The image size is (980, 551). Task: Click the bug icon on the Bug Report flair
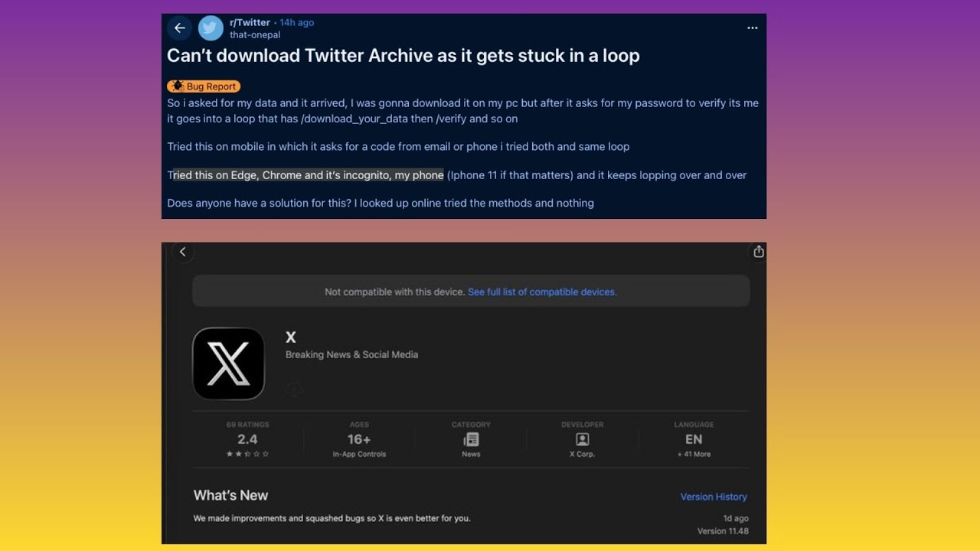click(x=178, y=86)
